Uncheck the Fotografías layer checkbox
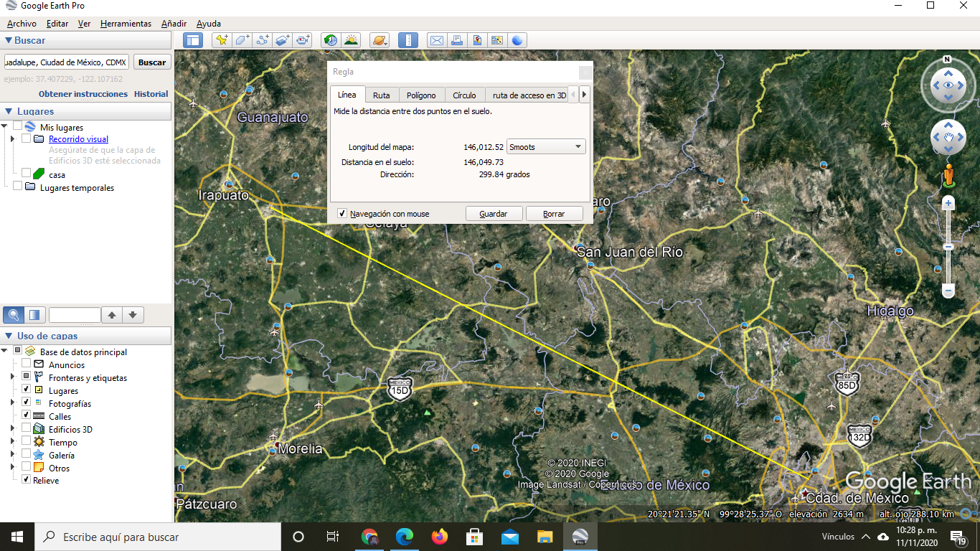 [x=26, y=403]
